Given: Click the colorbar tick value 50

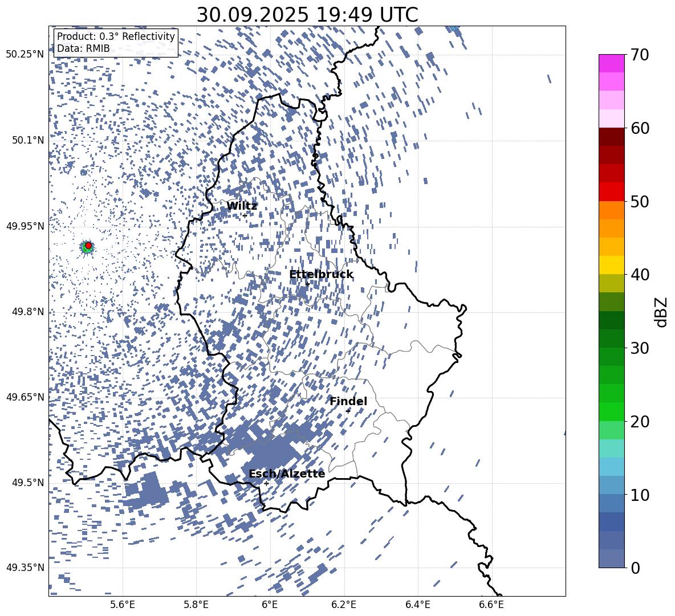Looking at the screenshot, I should click(640, 201).
